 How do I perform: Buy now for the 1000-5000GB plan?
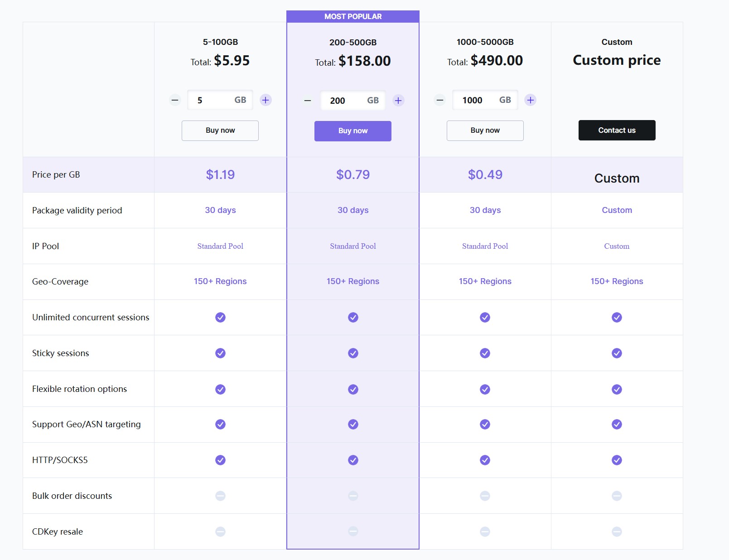[x=485, y=130]
